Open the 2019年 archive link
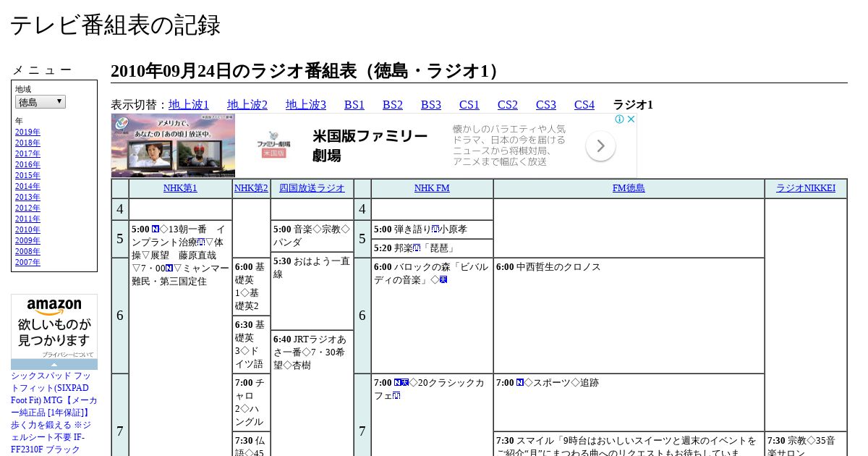 [x=27, y=132]
